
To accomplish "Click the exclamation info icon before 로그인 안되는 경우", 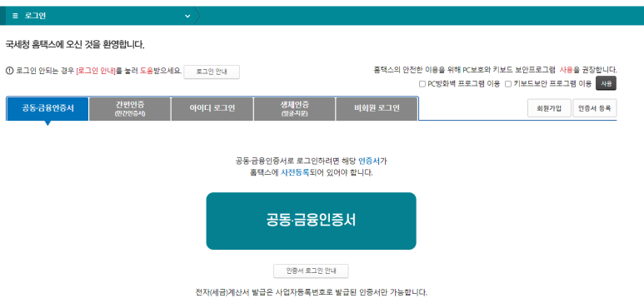I will (9, 71).
